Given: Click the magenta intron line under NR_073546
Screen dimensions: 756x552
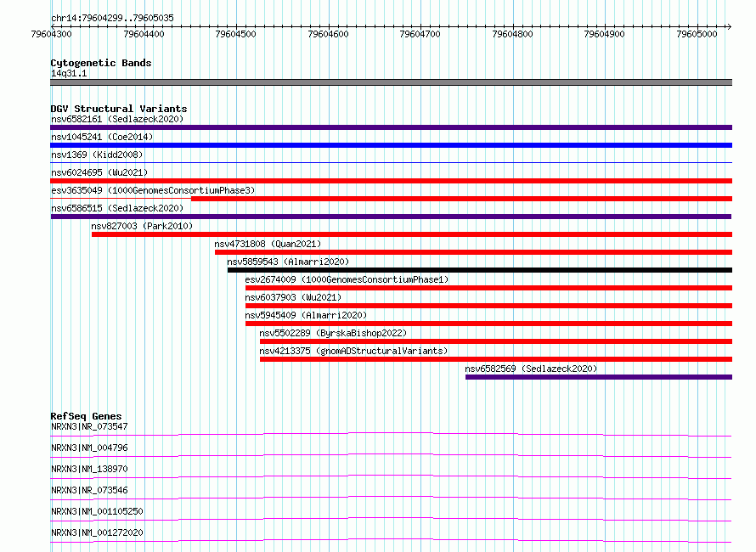Looking at the screenshot, I should [391, 497].
